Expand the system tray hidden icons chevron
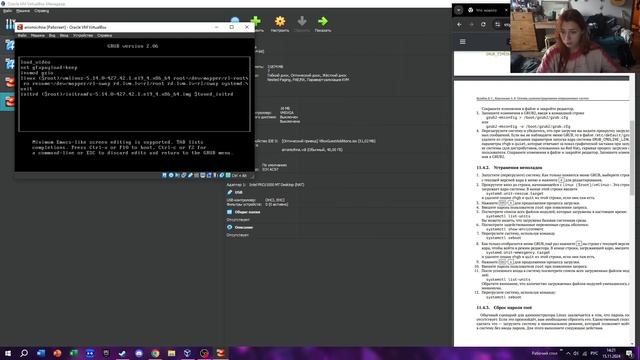Viewport: 640px width, 360px height. [x=568, y=353]
